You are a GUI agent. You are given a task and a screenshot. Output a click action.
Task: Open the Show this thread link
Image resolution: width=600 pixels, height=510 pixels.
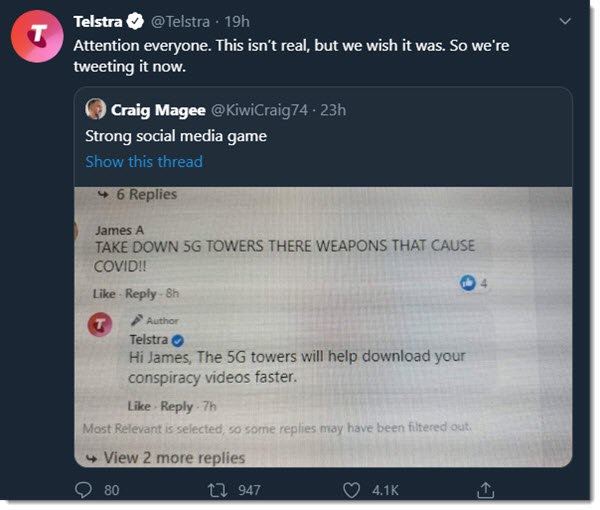click(x=144, y=161)
